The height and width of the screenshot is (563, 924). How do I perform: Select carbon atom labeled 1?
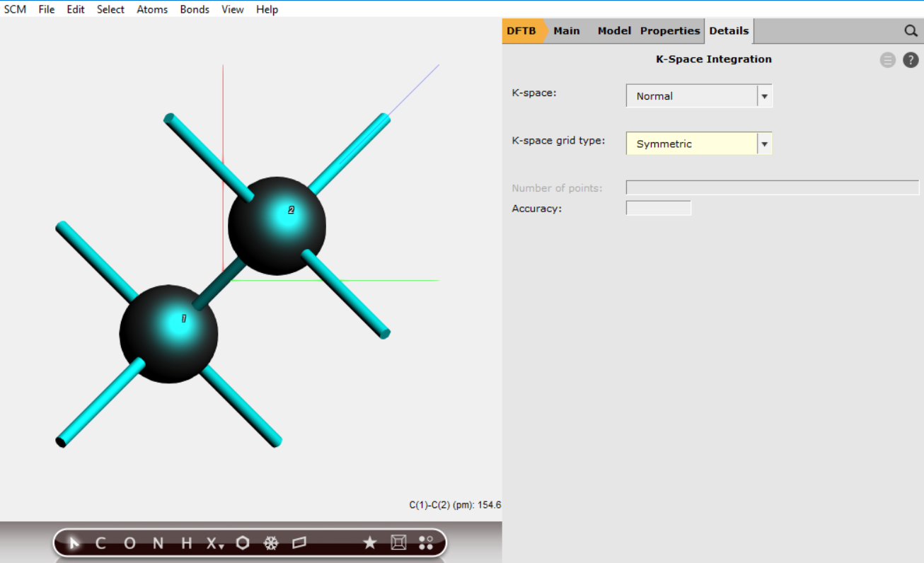(168, 334)
